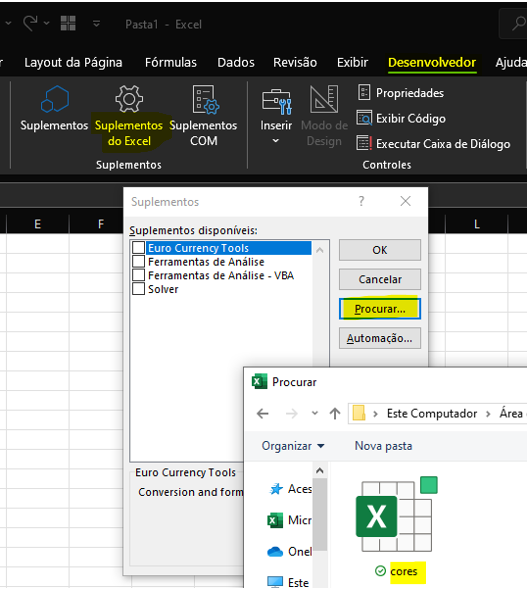The image size is (527, 590).
Task: Open the Organizar dropdown menu
Action: click(293, 446)
